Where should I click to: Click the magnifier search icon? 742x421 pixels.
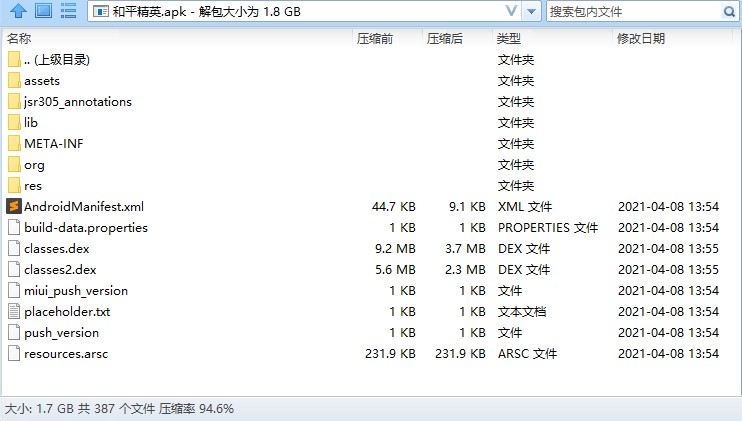pos(729,11)
